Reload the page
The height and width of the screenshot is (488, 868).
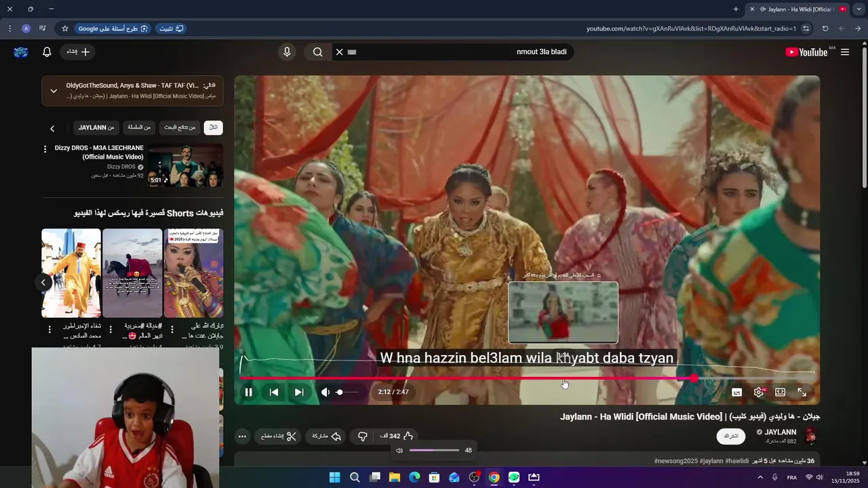825,28
